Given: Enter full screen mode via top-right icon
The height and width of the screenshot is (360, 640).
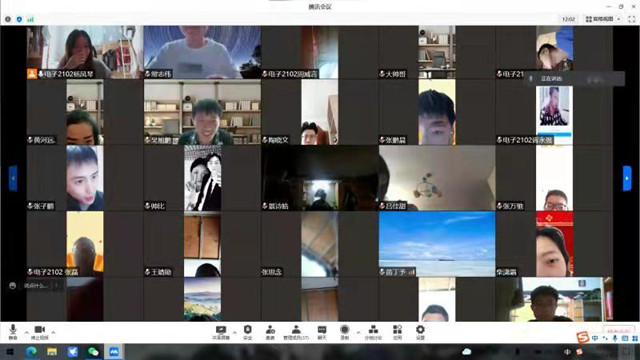Looking at the screenshot, I should click(631, 19).
